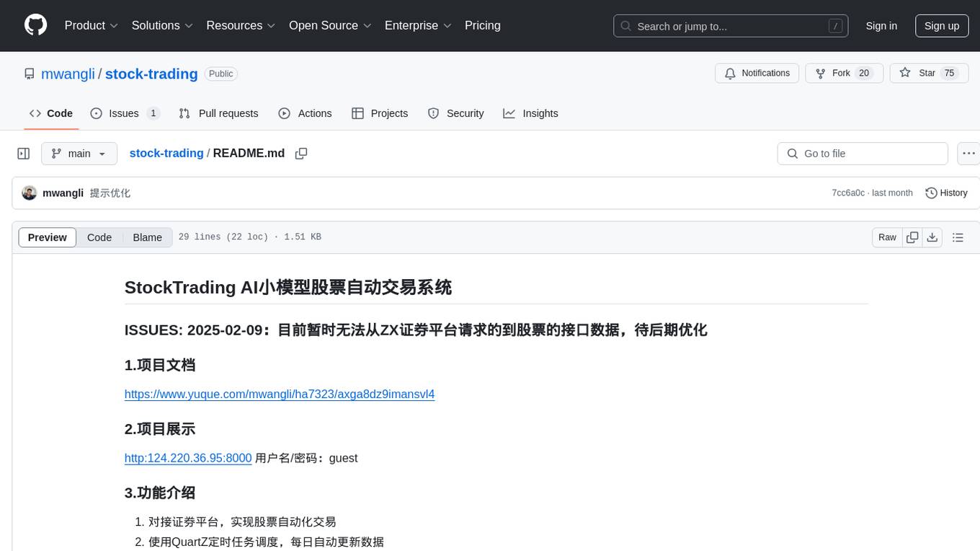Viewport: 980px width, 551px height.
Task: Click the Issues counter badge 1
Action: click(153, 113)
